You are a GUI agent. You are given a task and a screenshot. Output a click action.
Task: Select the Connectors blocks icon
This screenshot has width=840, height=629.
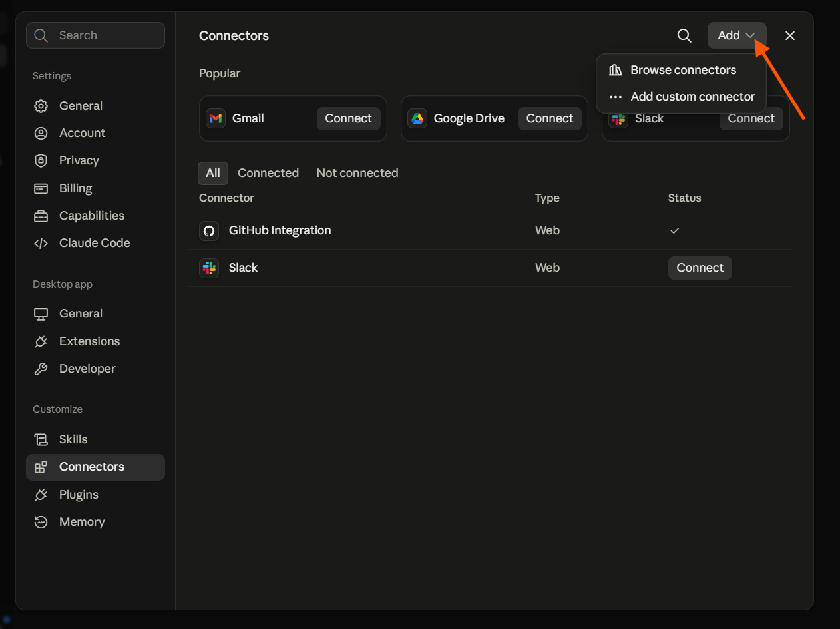click(x=41, y=467)
